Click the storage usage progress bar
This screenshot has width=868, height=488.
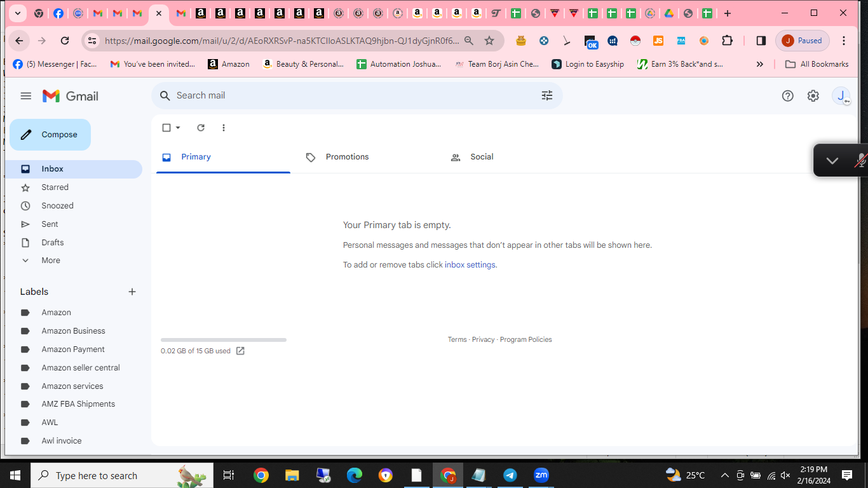tap(224, 340)
